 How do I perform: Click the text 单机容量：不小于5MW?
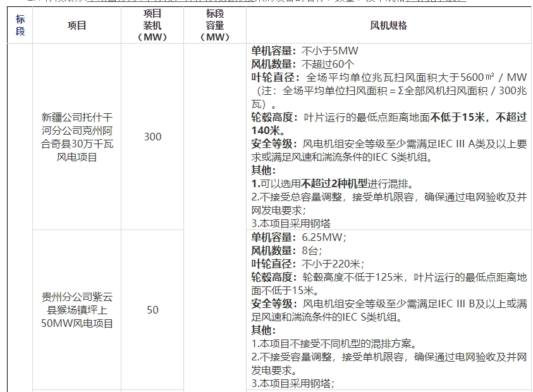[x=299, y=51]
